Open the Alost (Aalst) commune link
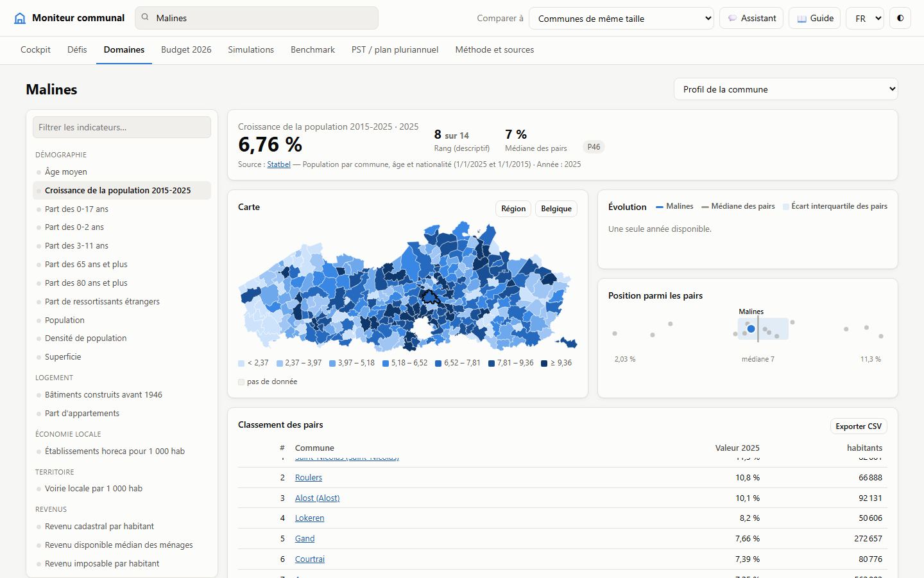This screenshot has width=924, height=578. (318, 498)
